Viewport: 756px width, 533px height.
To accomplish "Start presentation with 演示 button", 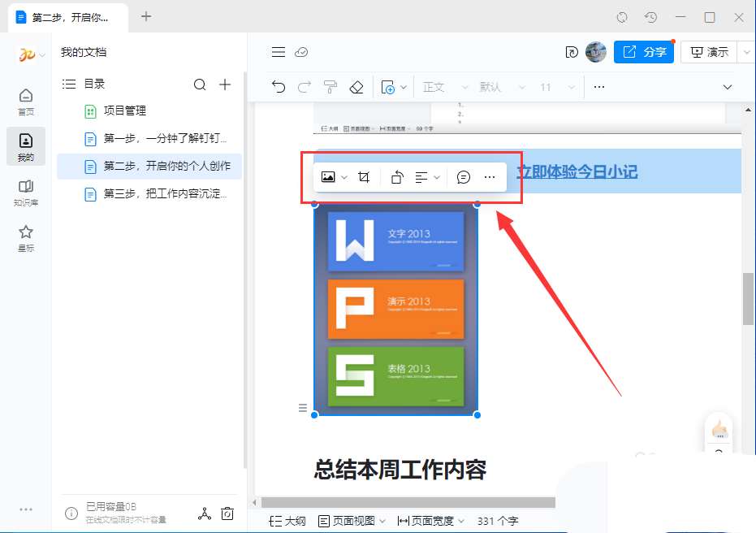I will click(709, 52).
